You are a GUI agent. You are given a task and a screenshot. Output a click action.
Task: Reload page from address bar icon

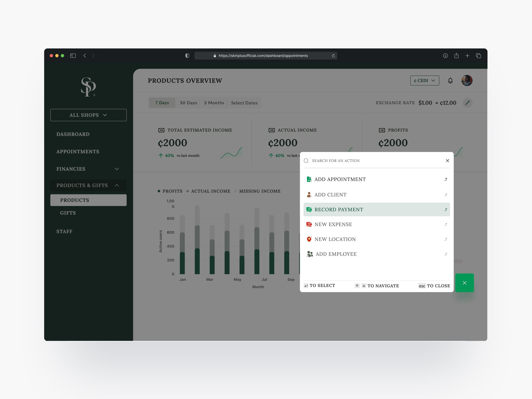pos(333,56)
